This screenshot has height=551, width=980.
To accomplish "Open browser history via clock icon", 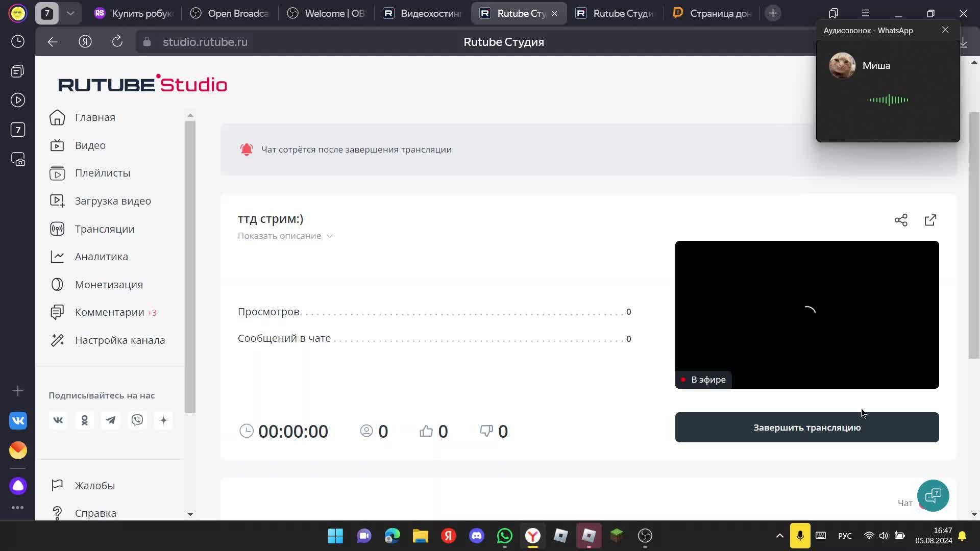I will tap(18, 41).
